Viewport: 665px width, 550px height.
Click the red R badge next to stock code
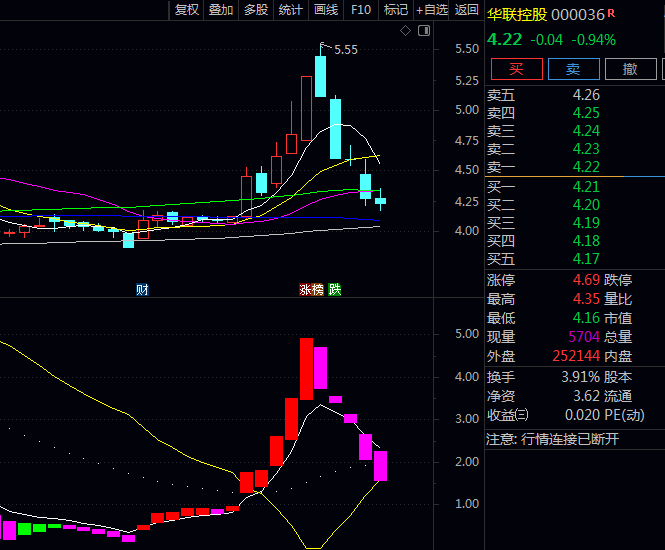[x=612, y=14]
